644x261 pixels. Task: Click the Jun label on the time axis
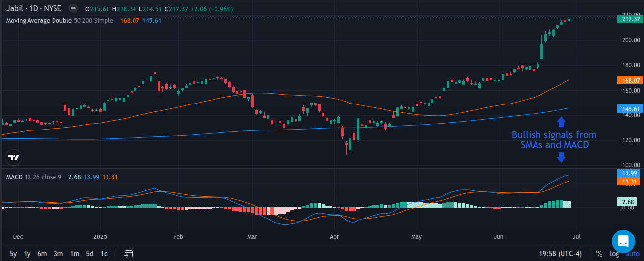[x=499, y=237]
